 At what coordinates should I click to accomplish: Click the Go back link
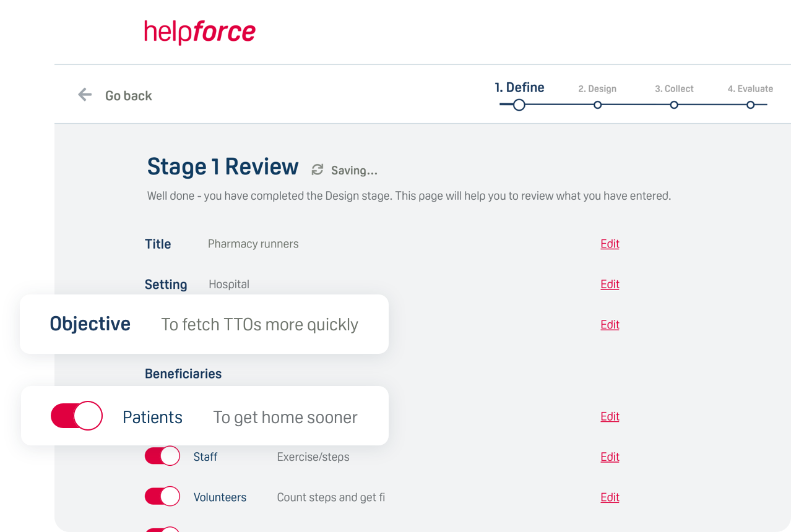128,96
